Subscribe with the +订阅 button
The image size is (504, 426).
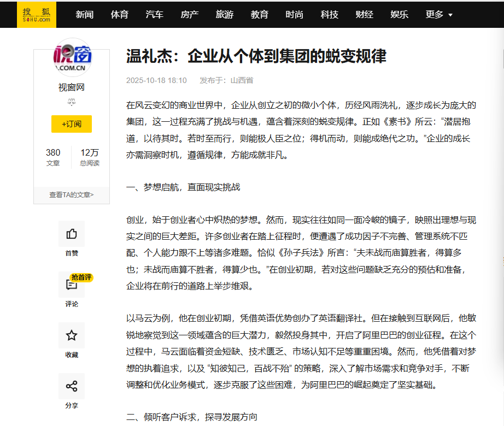click(72, 125)
